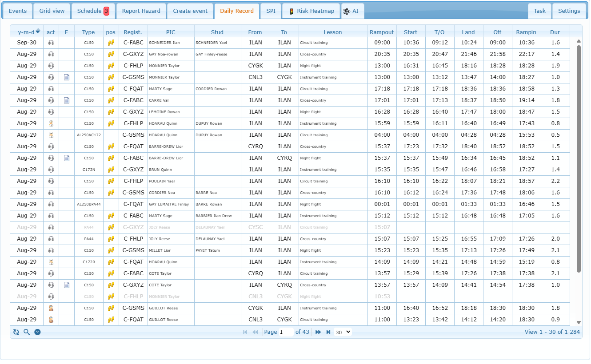
Task: Sort by the PIC column header
Action: (x=171, y=32)
